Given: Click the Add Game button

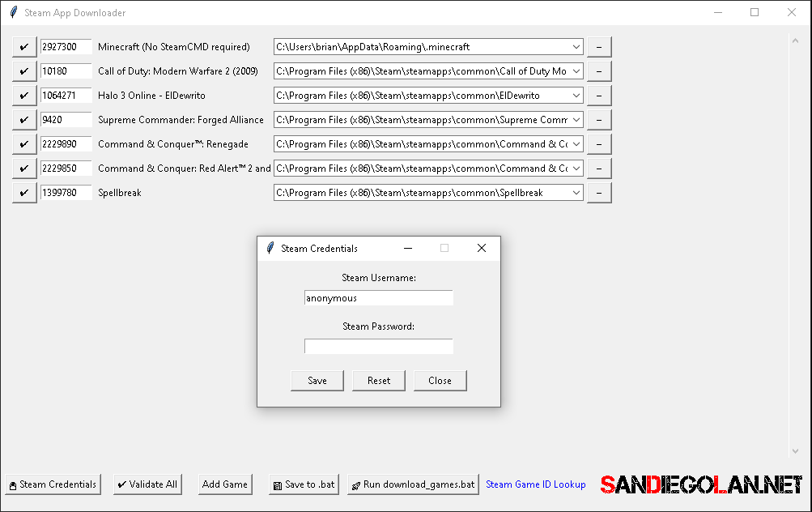Looking at the screenshot, I should (x=225, y=484).
